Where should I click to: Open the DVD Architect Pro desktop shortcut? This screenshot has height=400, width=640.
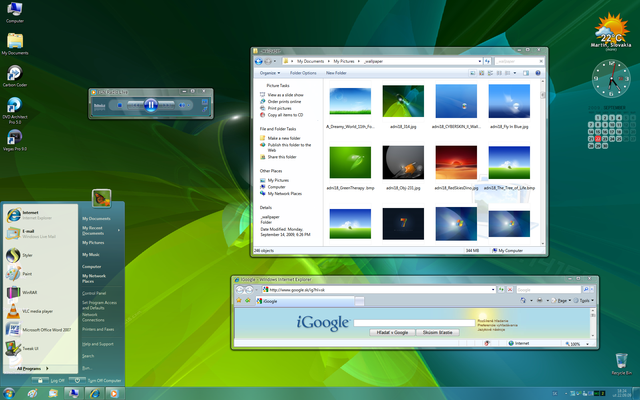14,106
